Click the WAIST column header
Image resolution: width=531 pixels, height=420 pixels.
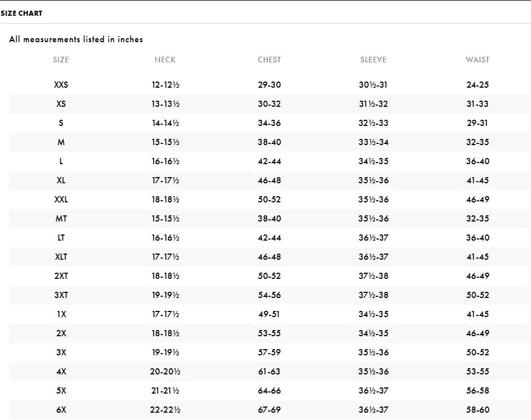point(478,60)
